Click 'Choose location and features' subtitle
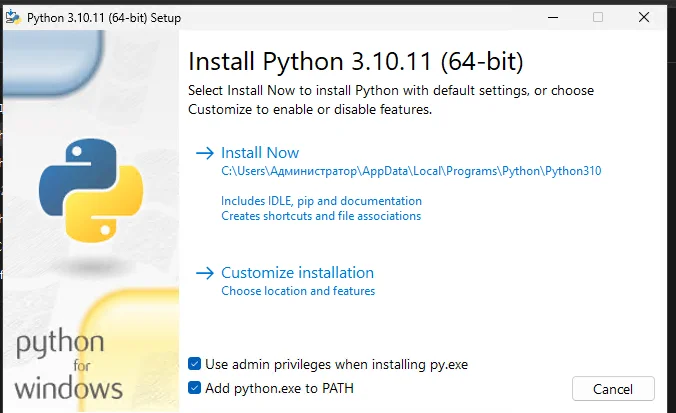Screen dimensions: 676x413 (298, 291)
